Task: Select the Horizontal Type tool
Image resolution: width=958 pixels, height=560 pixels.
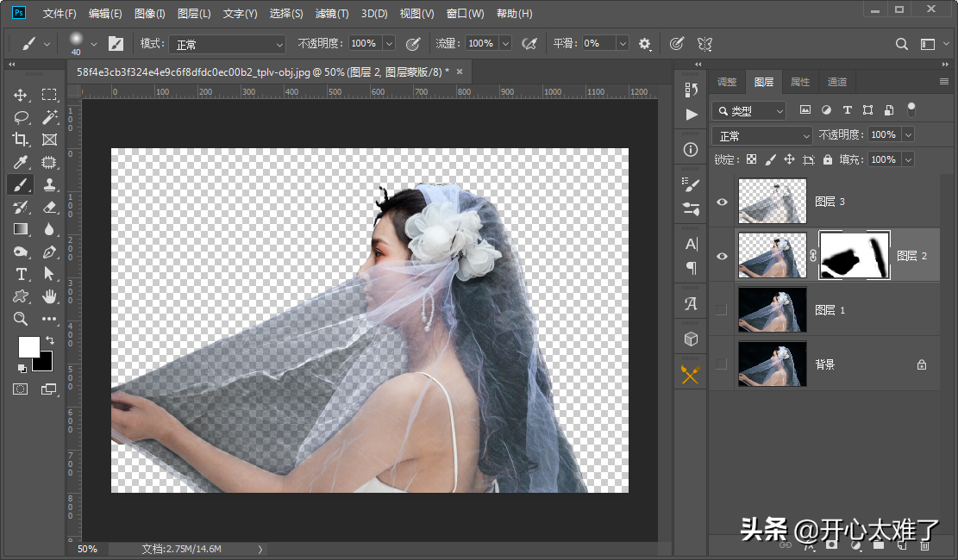Action: 21,274
